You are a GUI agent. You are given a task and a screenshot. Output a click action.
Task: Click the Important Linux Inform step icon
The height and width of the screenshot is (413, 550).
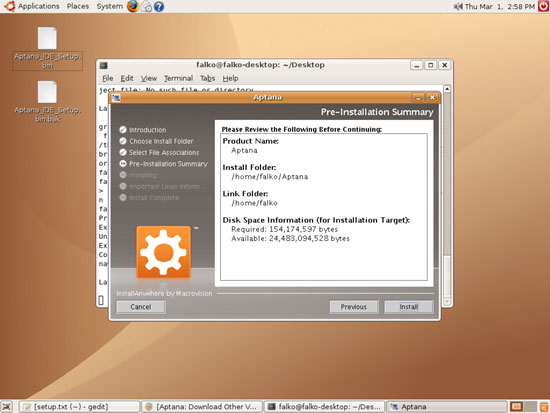pos(123,186)
